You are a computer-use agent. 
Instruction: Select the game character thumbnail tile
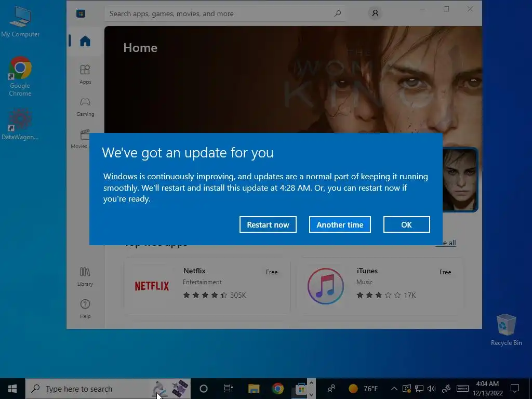tap(460, 180)
